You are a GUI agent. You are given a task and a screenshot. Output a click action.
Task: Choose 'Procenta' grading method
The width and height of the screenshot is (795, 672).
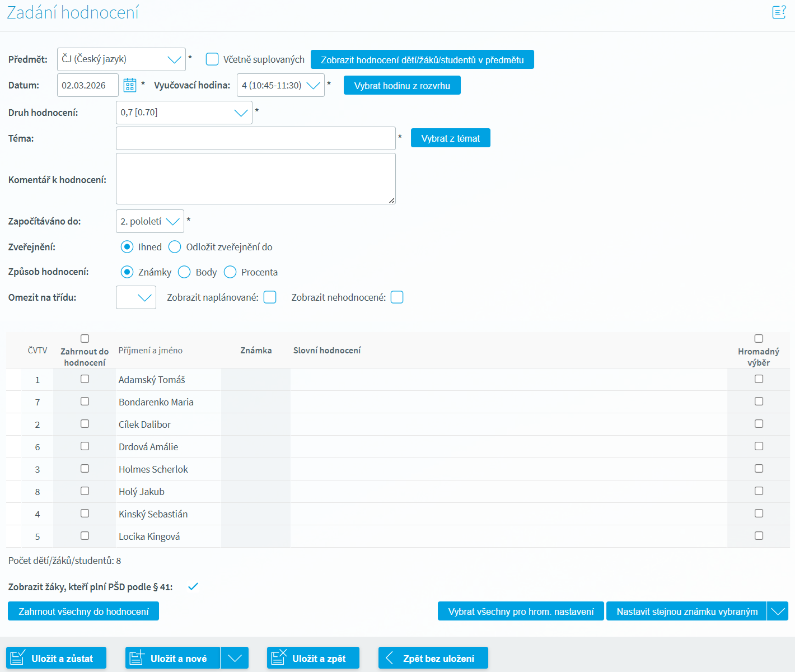click(230, 272)
